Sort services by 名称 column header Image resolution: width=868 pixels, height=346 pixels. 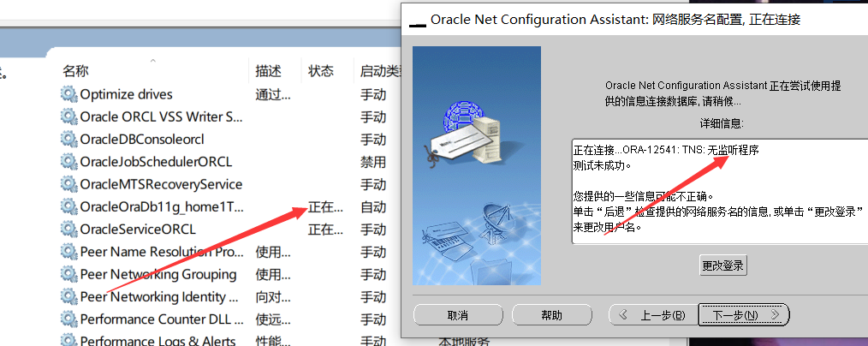(75, 71)
